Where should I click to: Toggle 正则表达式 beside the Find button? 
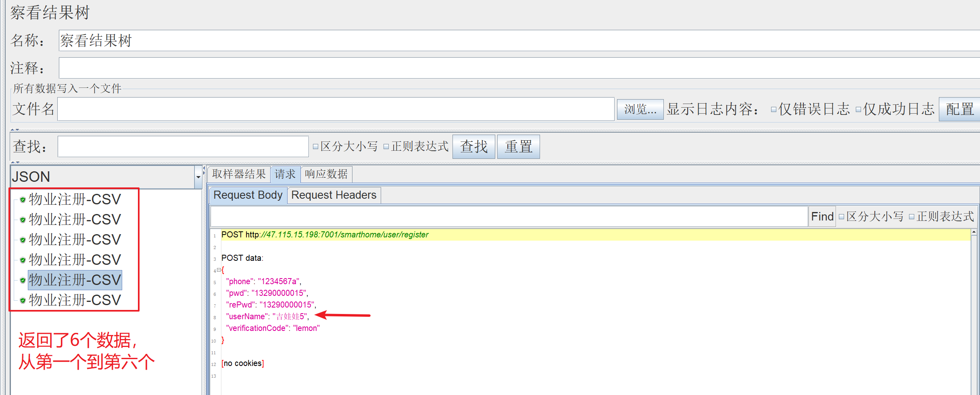click(911, 217)
